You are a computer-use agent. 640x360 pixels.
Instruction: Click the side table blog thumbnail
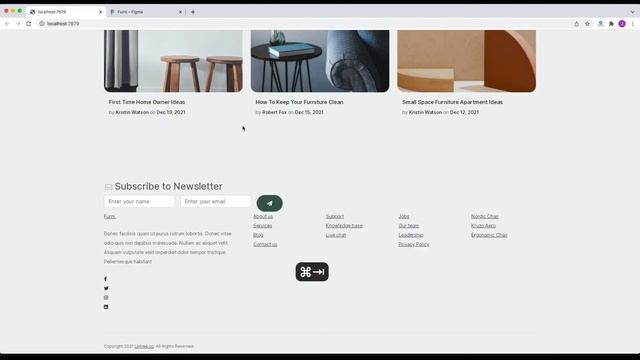[x=320, y=61]
